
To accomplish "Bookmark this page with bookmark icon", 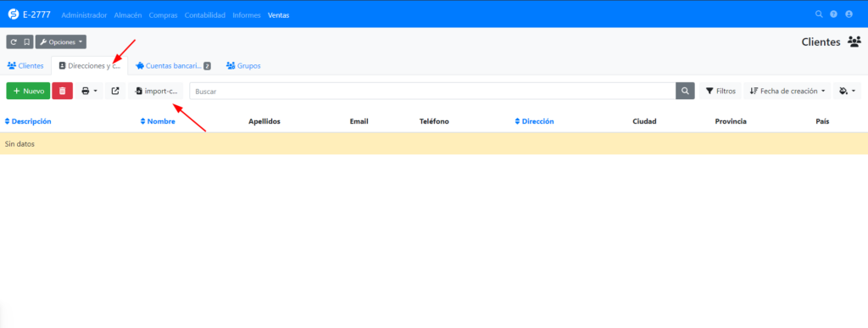I will tap(26, 42).
